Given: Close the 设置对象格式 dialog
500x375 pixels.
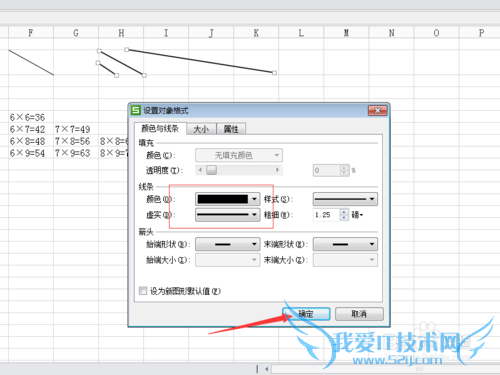Looking at the screenshot, I should click(x=377, y=110).
